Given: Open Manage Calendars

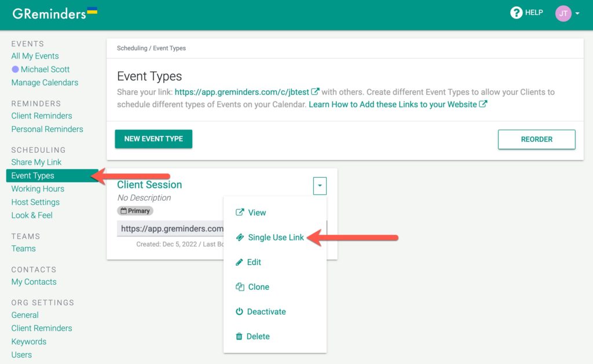Looking at the screenshot, I should pyautogui.click(x=45, y=82).
